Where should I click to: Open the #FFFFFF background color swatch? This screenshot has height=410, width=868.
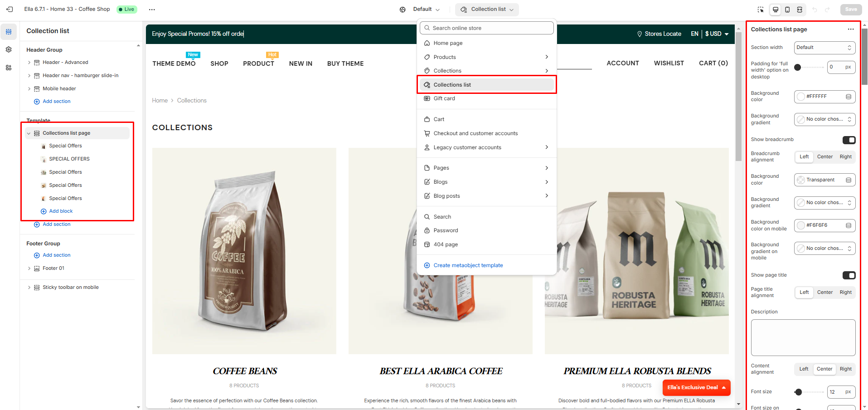coord(801,97)
